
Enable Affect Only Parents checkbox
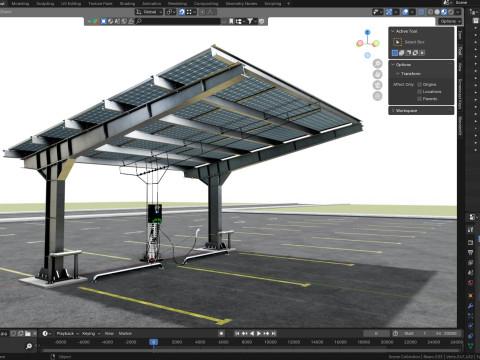click(420, 99)
